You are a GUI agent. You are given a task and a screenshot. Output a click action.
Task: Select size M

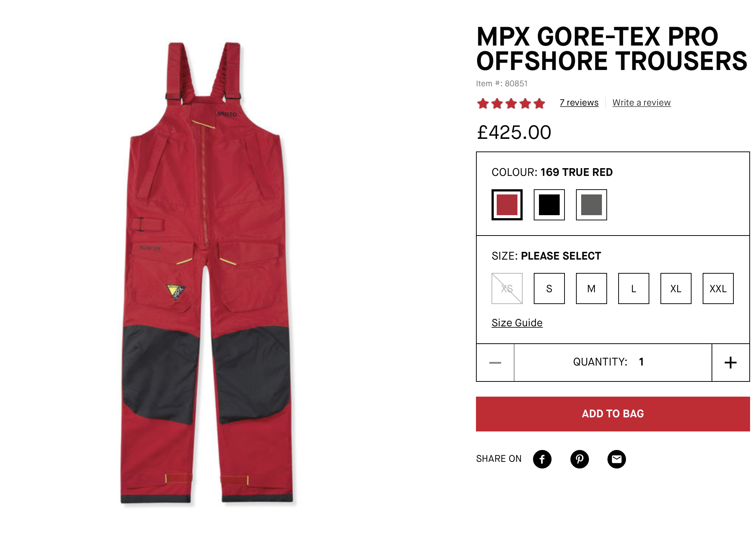click(592, 288)
